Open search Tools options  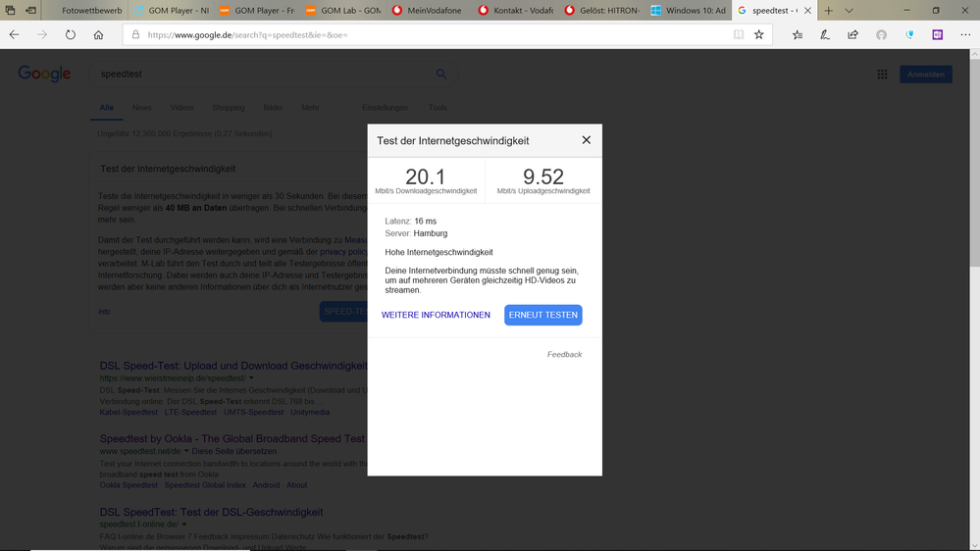point(438,108)
